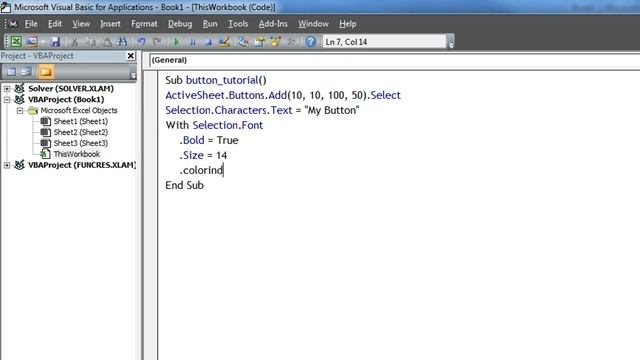Select VBAProject (Book1) in the project tree
This screenshot has width=640, height=360.
tap(66, 99)
